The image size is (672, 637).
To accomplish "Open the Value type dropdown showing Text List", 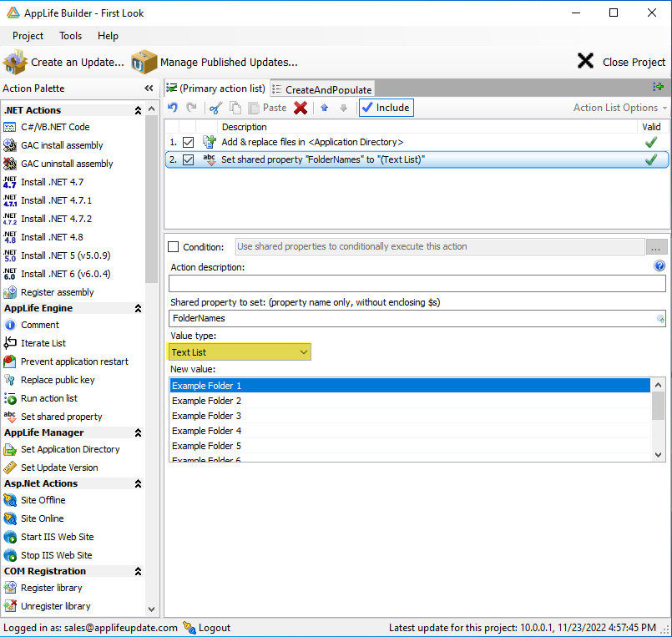I will pyautogui.click(x=240, y=352).
